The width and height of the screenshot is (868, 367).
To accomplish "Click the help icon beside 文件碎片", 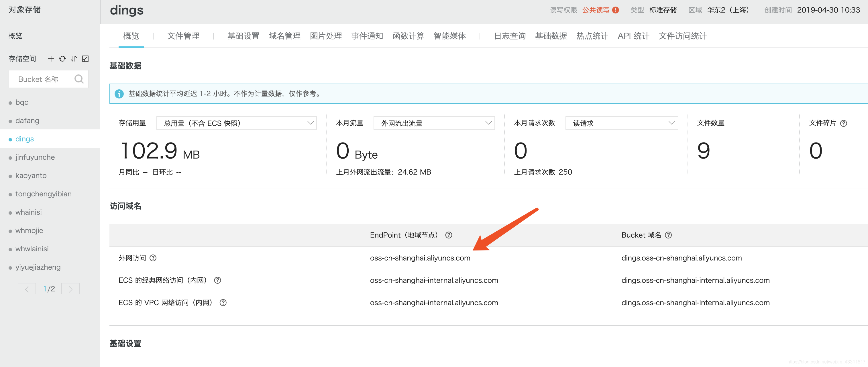I will (x=843, y=123).
